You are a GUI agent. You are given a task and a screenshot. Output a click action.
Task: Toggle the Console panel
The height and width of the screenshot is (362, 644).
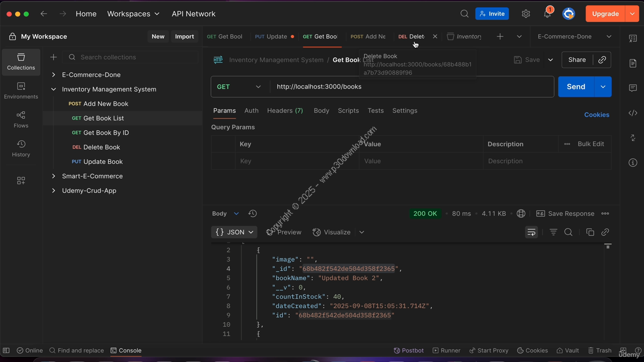(x=126, y=350)
